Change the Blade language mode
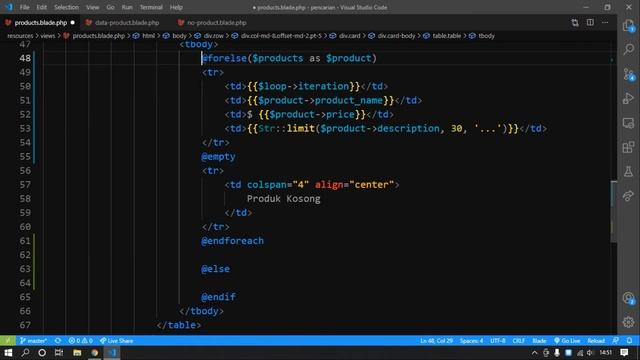This screenshot has height=360, width=640. point(539,341)
